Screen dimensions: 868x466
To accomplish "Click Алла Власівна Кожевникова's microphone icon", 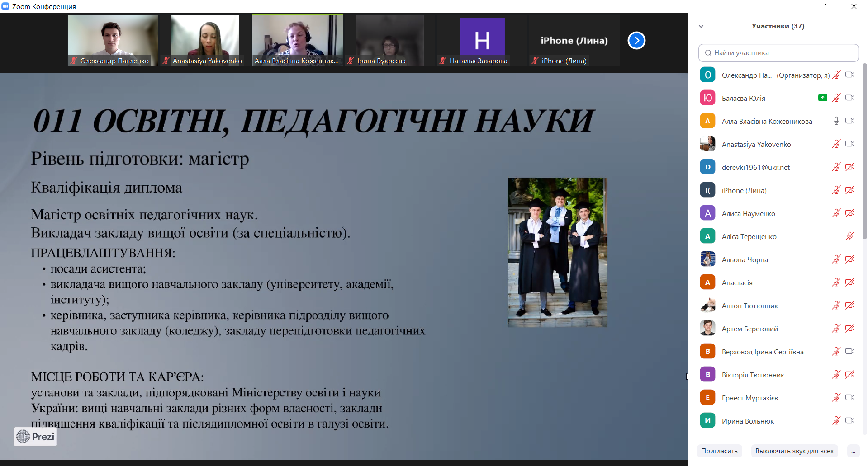I will (836, 121).
